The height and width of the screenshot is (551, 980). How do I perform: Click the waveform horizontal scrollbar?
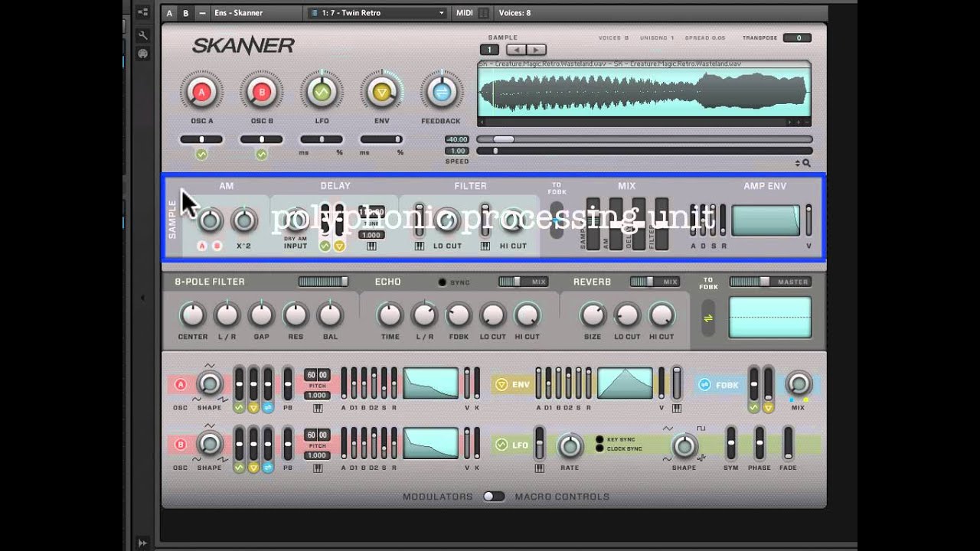click(x=644, y=122)
